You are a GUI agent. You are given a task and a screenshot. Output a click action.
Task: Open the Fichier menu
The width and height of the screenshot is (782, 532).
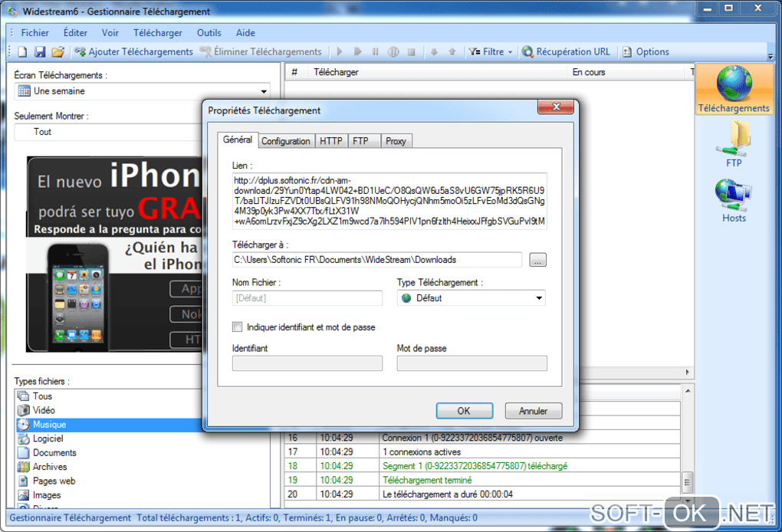[35, 33]
